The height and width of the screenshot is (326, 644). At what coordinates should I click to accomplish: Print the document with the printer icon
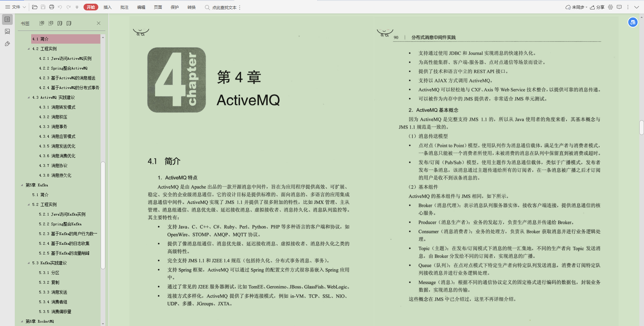pos(52,7)
